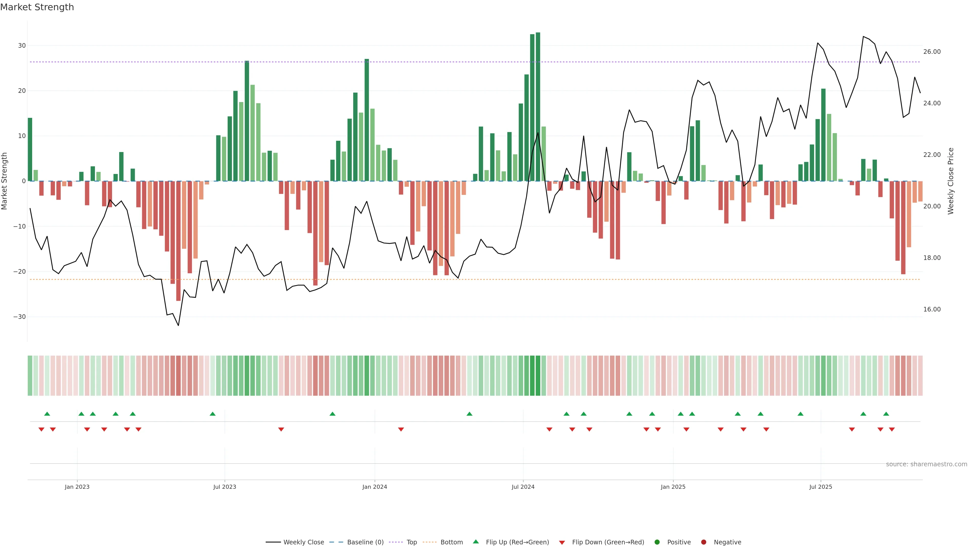980x551 pixels.
Task: Click the first green flip-up triangle marker
Action: 47,414
